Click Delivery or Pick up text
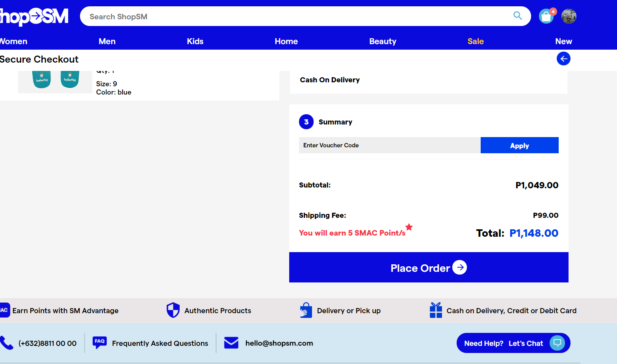The width and height of the screenshot is (617, 364). 349,310
